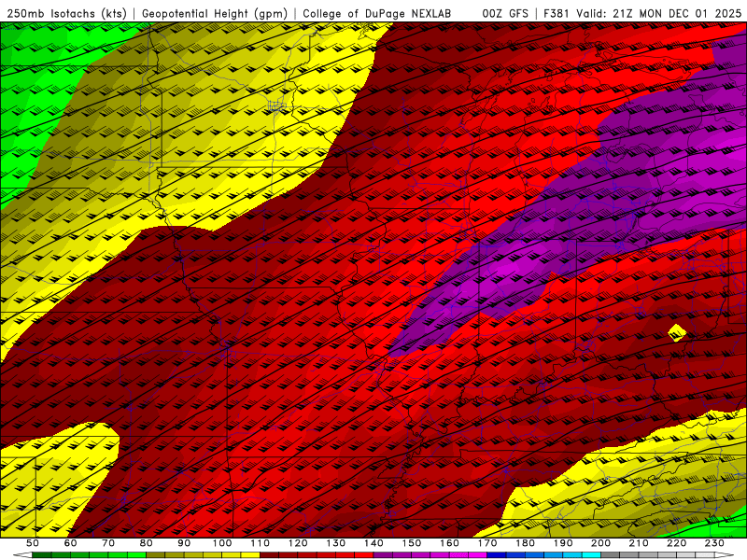Click the legend value 140

pyautogui.click(x=373, y=543)
